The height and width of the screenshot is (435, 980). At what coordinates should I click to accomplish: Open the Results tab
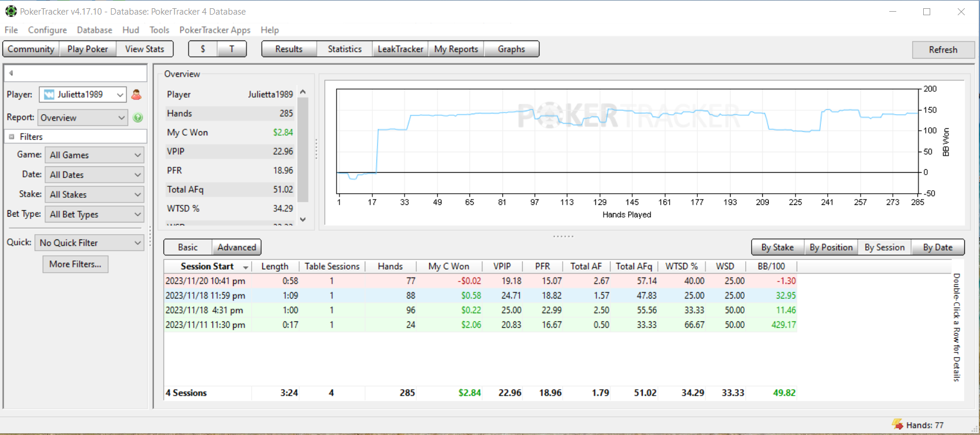[289, 49]
